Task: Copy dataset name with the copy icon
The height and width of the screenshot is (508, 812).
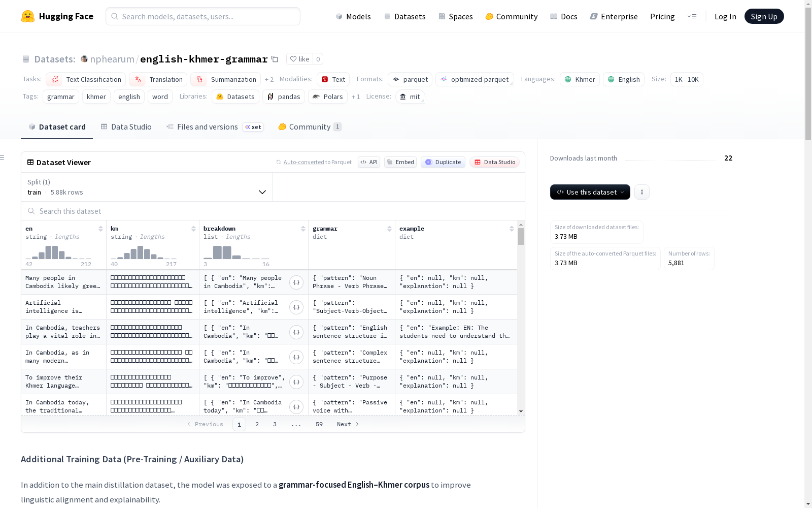Action: coord(275,59)
